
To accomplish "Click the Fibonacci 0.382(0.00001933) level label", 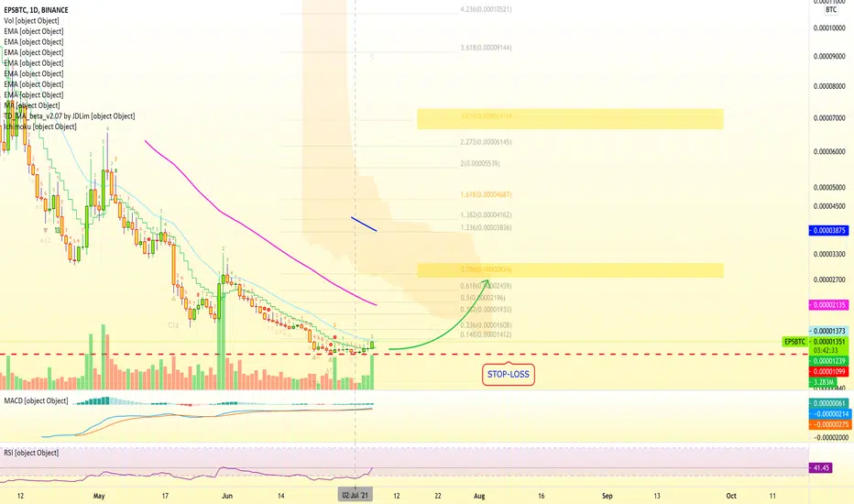I will pos(486,309).
